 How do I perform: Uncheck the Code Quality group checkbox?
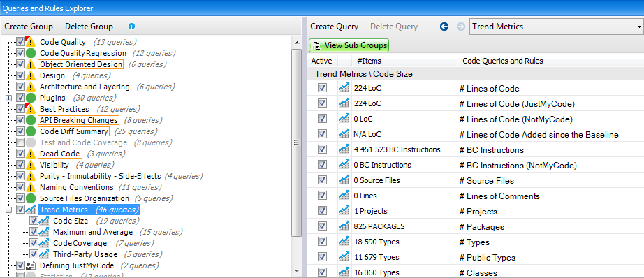pyautogui.click(x=20, y=42)
